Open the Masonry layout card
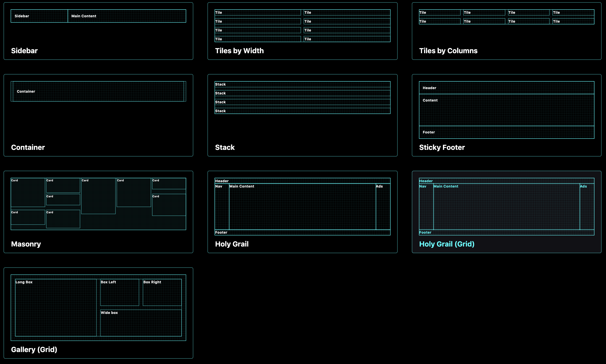This screenshot has width=606, height=364. coord(98,212)
